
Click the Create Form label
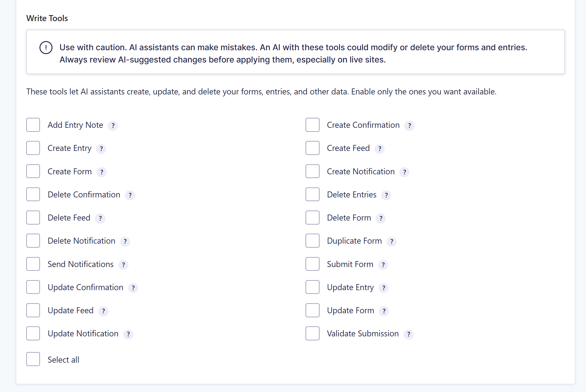(x=70, y=171)
